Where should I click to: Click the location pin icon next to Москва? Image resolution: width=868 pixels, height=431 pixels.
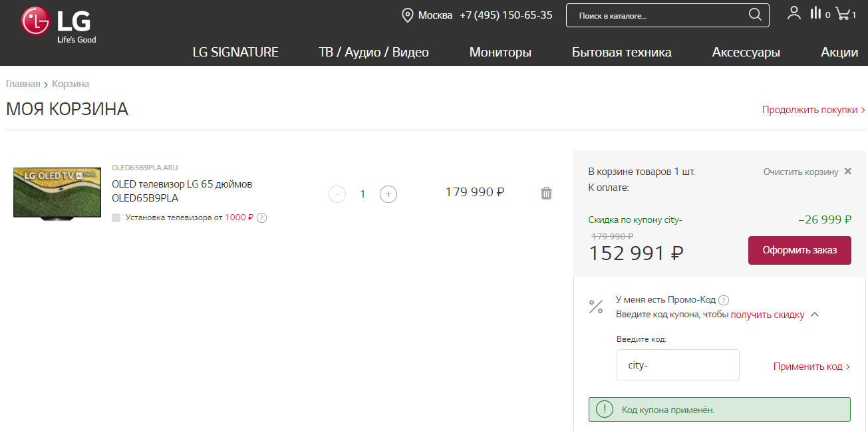(408, 15)
